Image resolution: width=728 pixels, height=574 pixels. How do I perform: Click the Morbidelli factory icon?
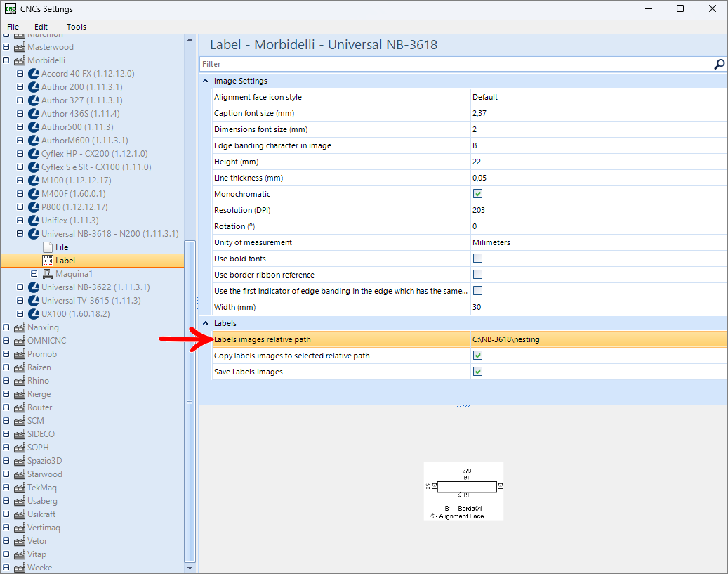click(x=20, y=60)
